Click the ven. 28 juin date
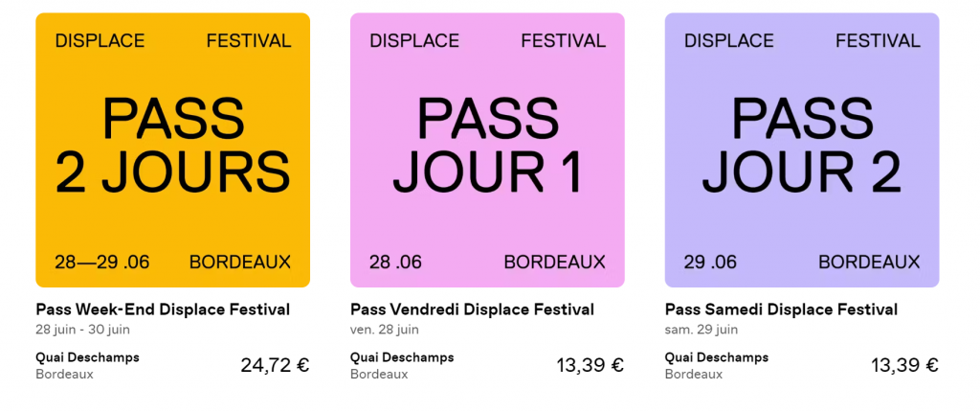The width and height of the screenshot is (980, 412). point(385,330)
